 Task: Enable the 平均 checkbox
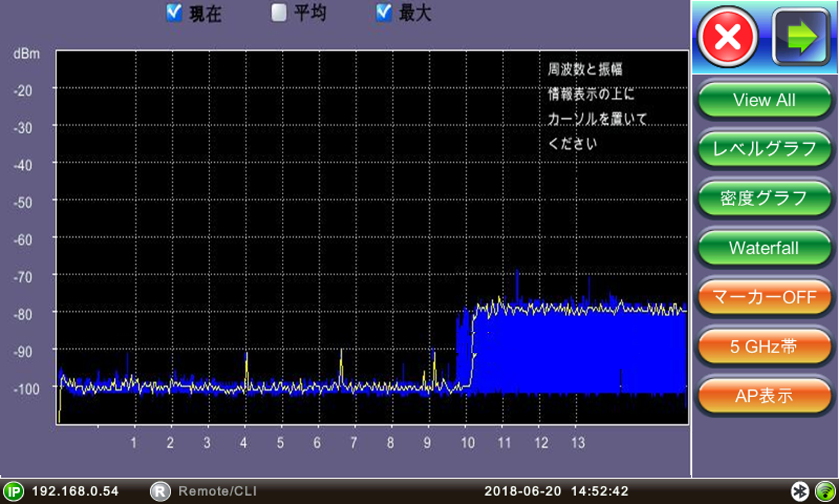point(279,13)
